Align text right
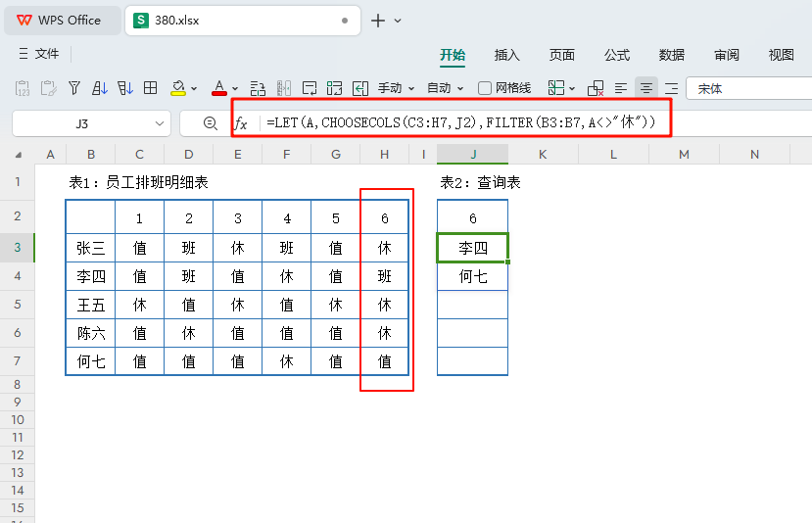The height and width of the screenshot is (523, 812). 672,88
